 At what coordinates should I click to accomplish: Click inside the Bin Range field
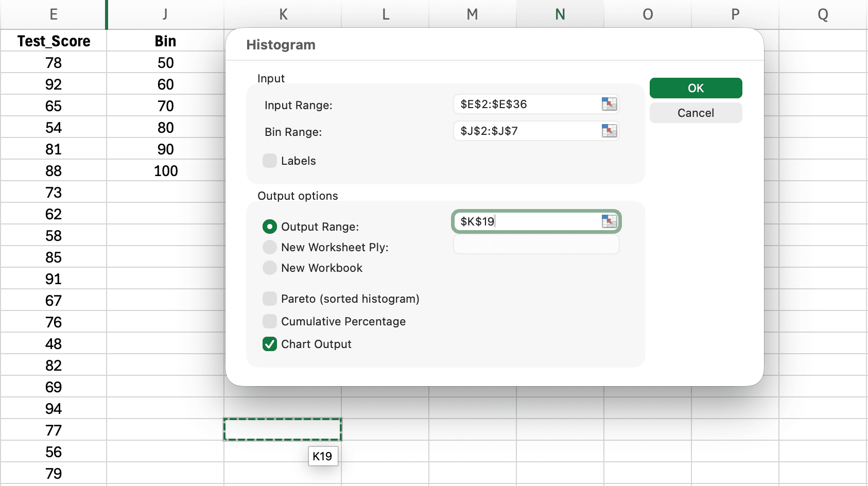tap(525, 131)
